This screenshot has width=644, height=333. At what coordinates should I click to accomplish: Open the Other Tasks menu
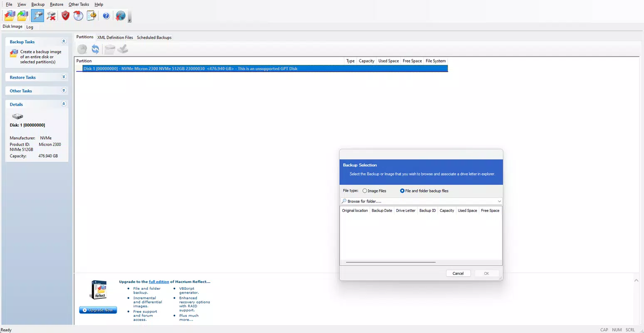[x=79, y=4]
